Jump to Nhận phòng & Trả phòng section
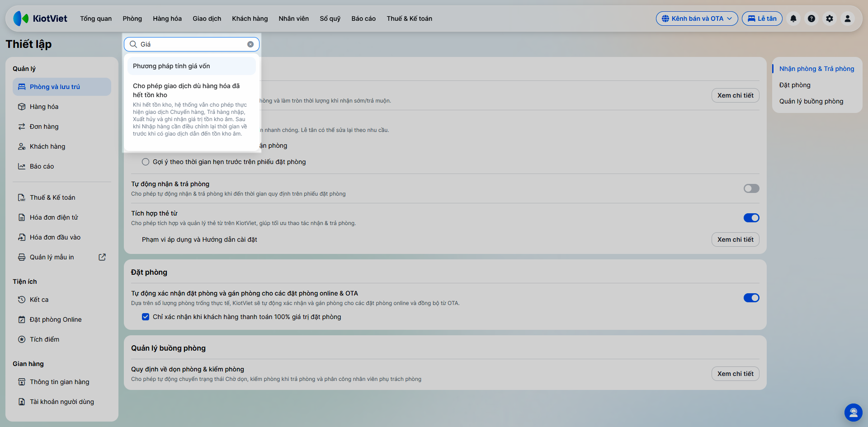This screenshot has height=427, width=868. click(817, 69)
